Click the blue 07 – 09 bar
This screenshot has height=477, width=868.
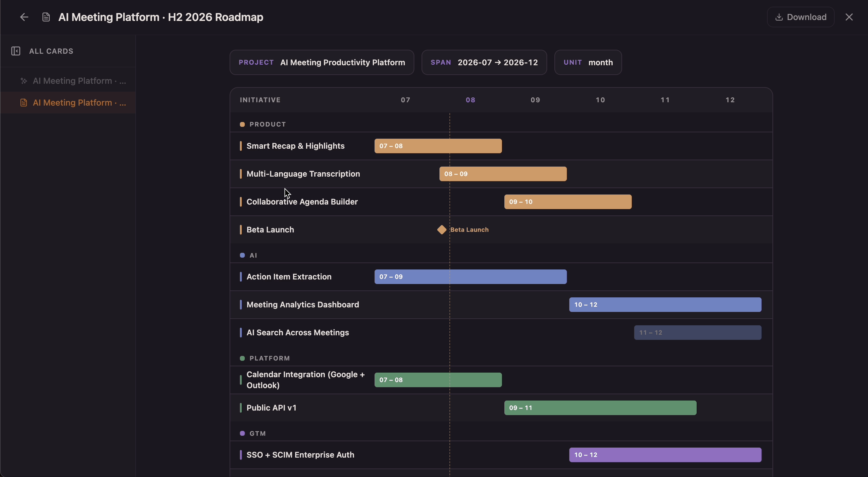[470, 277]
